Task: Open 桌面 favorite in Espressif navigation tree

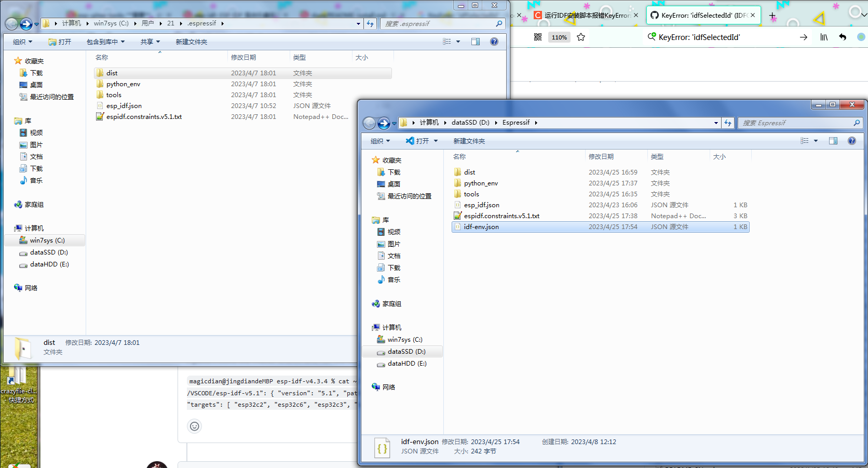Action: (394, 184)
